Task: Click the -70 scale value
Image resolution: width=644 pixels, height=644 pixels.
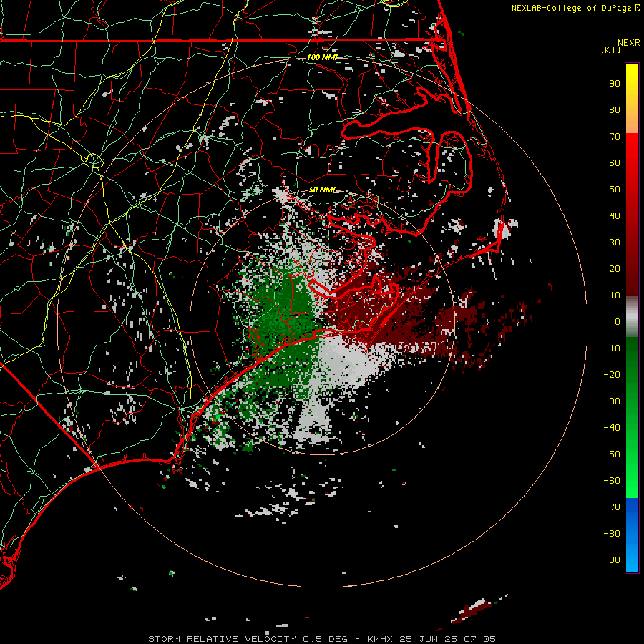Action: (x=612, y=507)
